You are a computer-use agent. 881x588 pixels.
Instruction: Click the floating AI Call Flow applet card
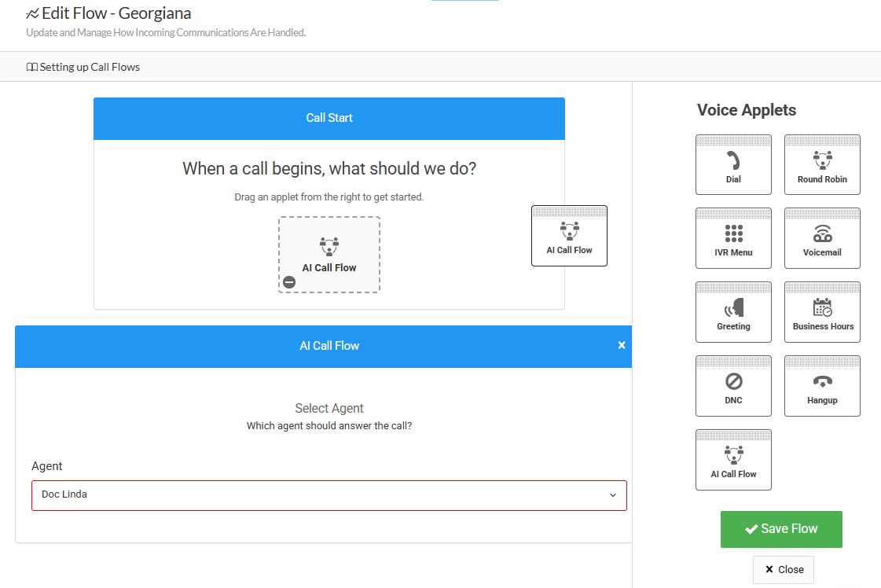point(569,236)
